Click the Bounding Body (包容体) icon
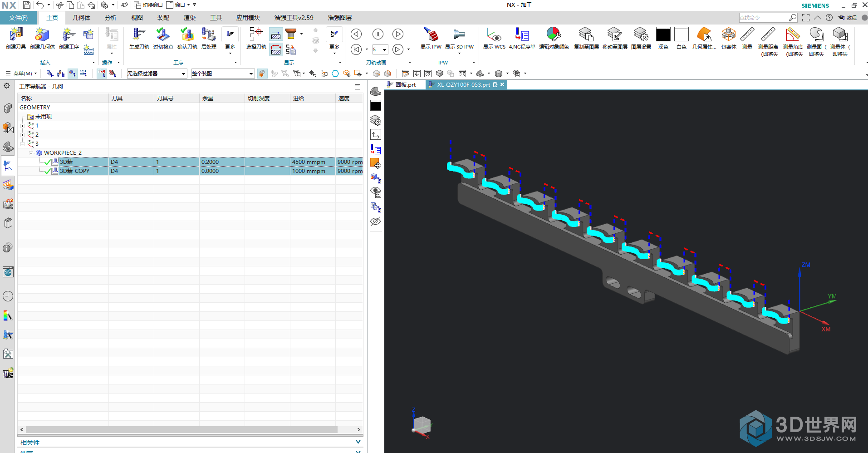868x453 pixels. (729, 35)
